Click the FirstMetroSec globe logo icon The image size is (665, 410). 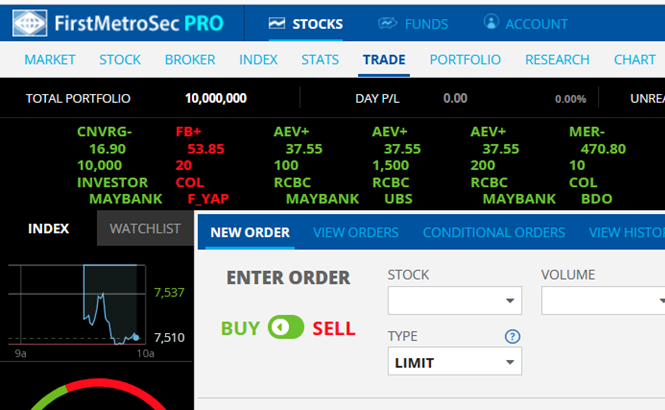coord(30,23)
